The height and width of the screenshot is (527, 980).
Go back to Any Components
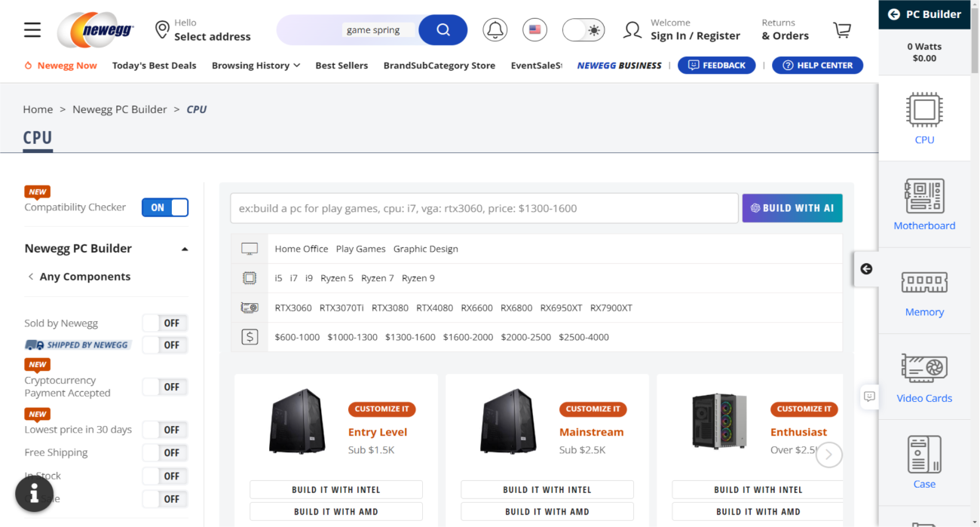78,277
